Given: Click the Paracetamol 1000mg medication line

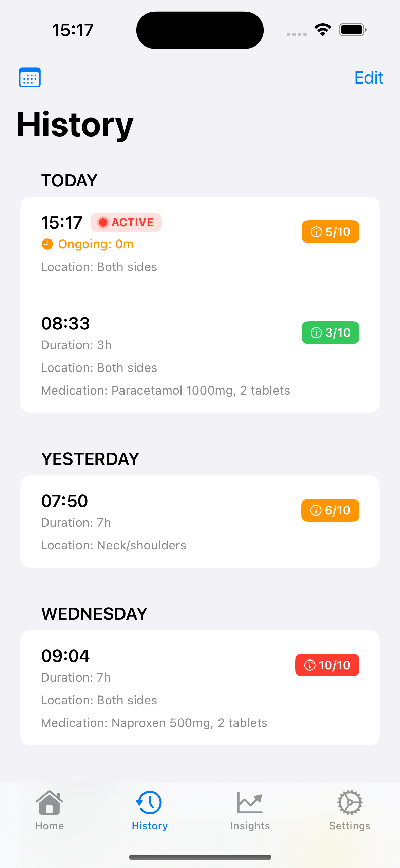Looking at the screenshot, I should (x=166, y=391).
